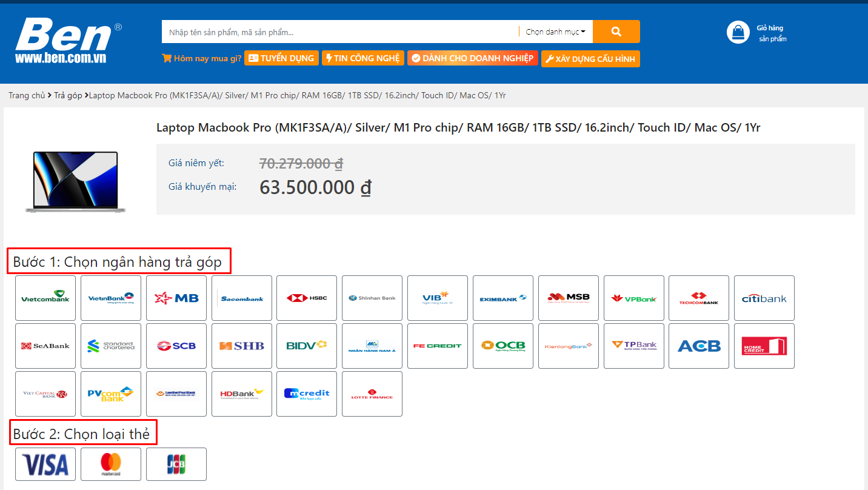868x490 pixels.
Task: Click the DÀNH CHO DOANH NGHIỆP button
Action: coord(472,58)
